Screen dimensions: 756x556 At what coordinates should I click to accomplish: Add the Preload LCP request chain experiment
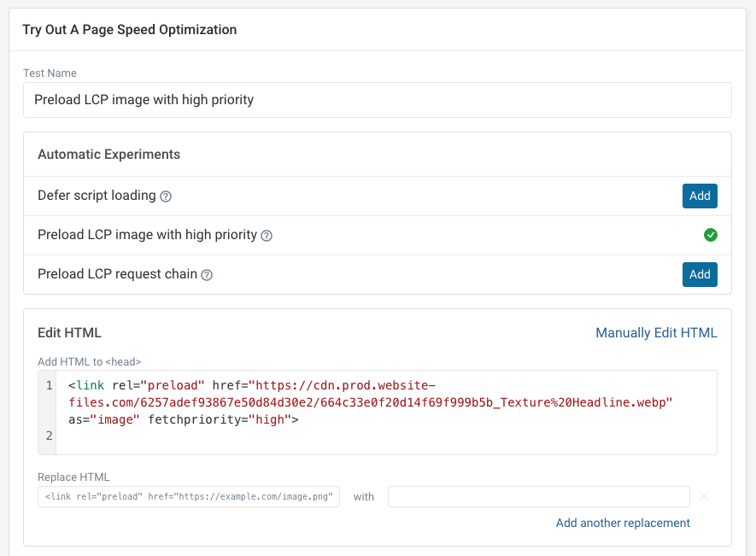point(700,274)
